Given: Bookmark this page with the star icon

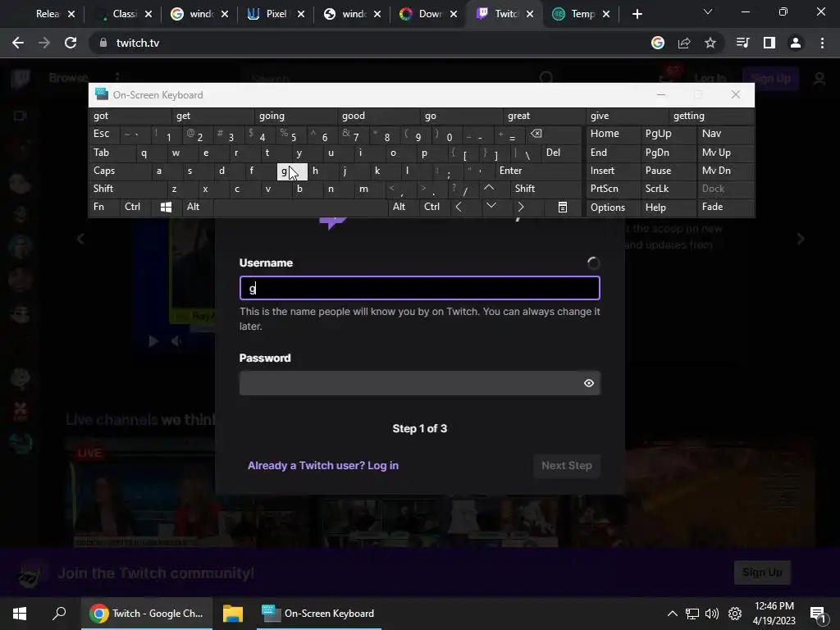Looking at the screenshot, I should click(x=710, y=43).
